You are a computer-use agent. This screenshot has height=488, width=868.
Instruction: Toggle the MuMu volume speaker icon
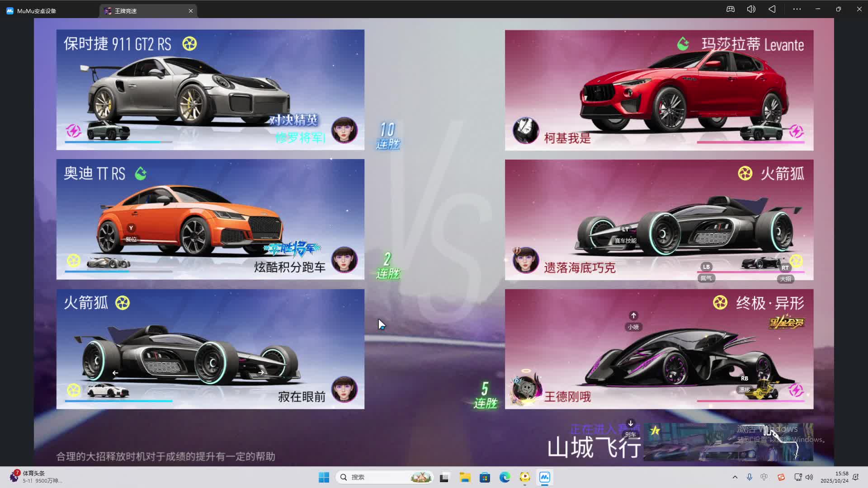[751, 9]
